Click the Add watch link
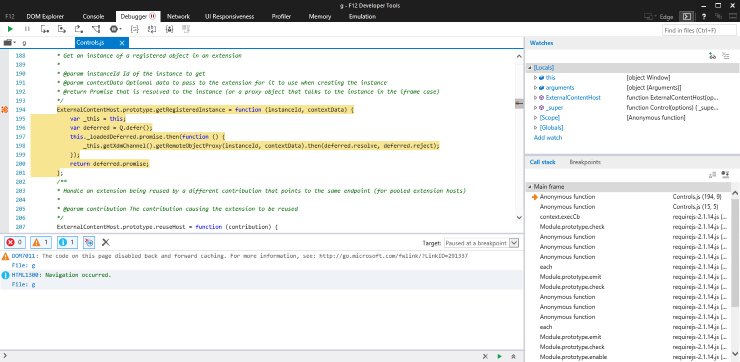 (547, 138)
